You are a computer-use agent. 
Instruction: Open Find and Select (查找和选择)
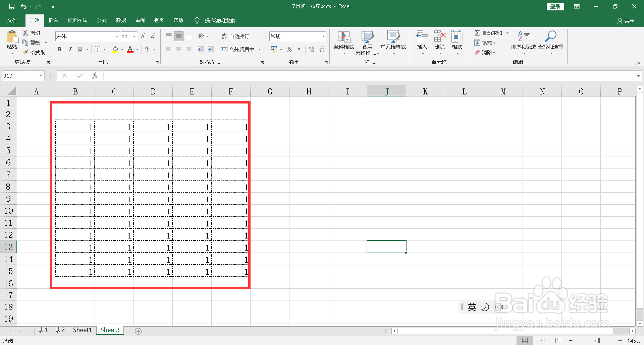tap(551, 42)
